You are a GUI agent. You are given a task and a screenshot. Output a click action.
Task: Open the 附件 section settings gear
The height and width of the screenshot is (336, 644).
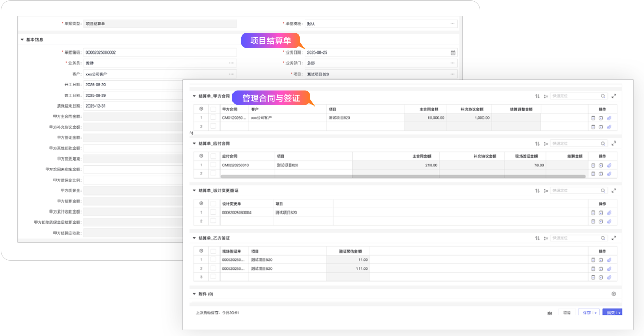pos(613,294)
